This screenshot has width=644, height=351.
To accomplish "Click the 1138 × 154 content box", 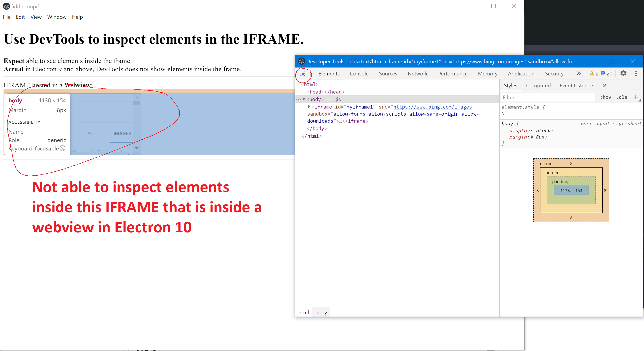I will [571, 190].
